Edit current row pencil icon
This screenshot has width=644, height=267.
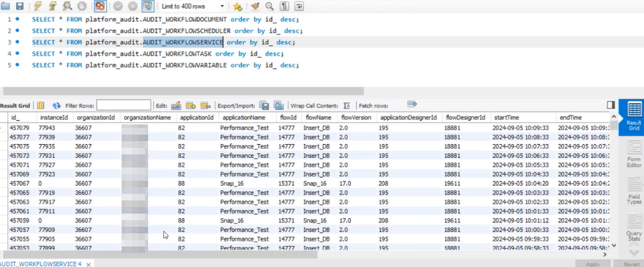coord(176,105)
